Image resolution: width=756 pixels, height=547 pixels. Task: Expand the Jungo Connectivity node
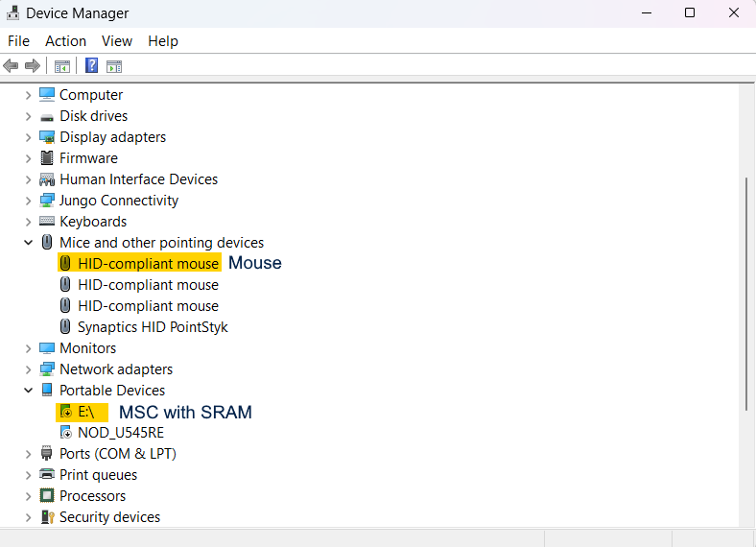pyautogui.click(x=28, y=201)
